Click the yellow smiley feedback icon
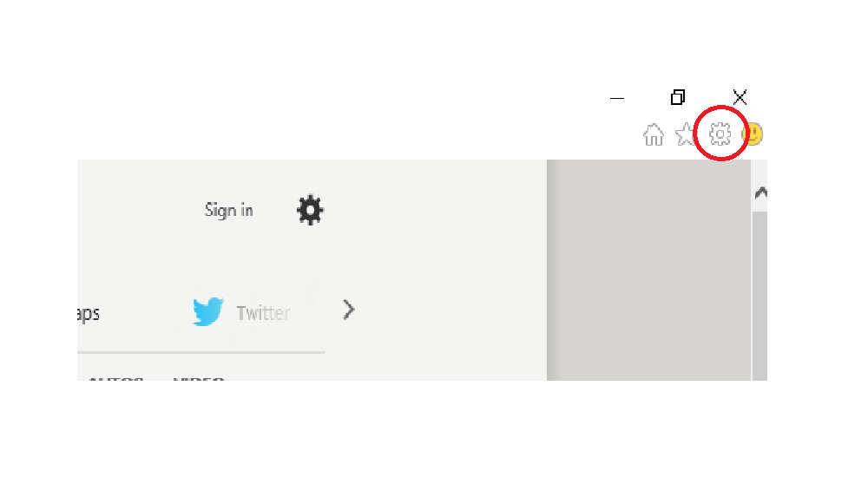Viewport: 868px width, 477px height. [754, 134]
